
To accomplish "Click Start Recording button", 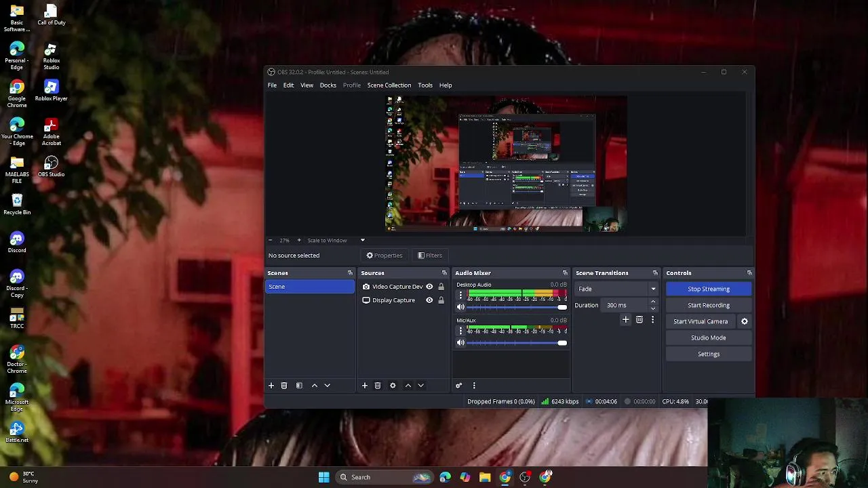I will pyautogui.click(x=709, y=305).
